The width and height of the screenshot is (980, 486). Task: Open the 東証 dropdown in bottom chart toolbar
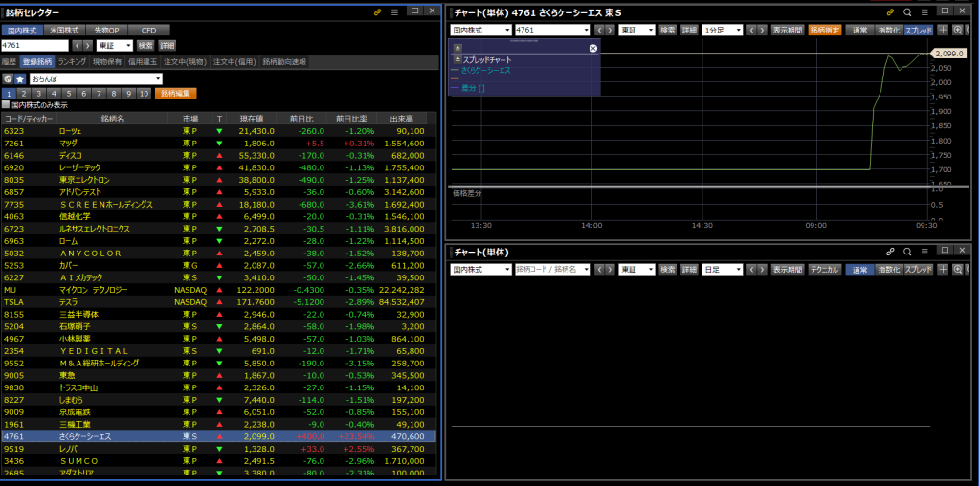coord(636,269)
